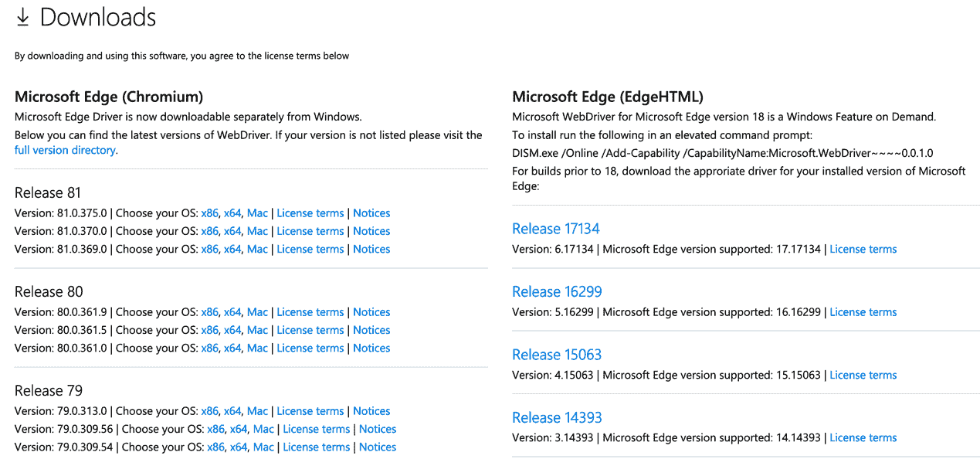This screenshot has width=980, height=466.
Task: Open the Release 17134 link
Action: 555,229
